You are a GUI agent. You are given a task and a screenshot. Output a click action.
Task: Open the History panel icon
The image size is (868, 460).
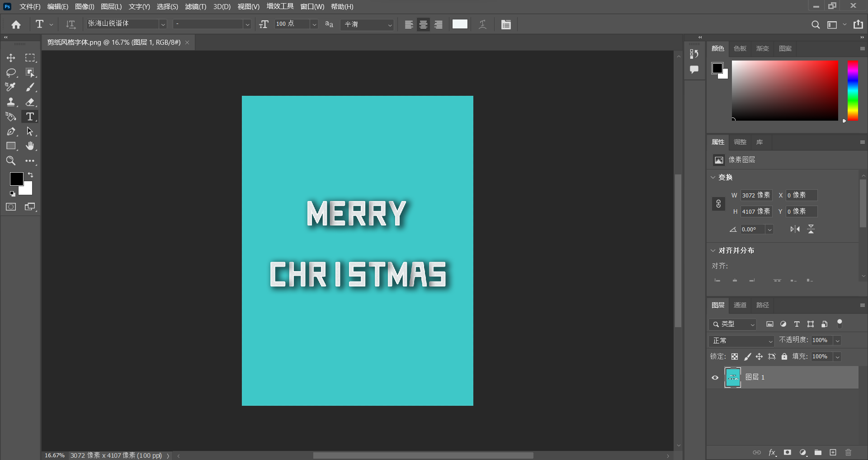click(694, 54)
